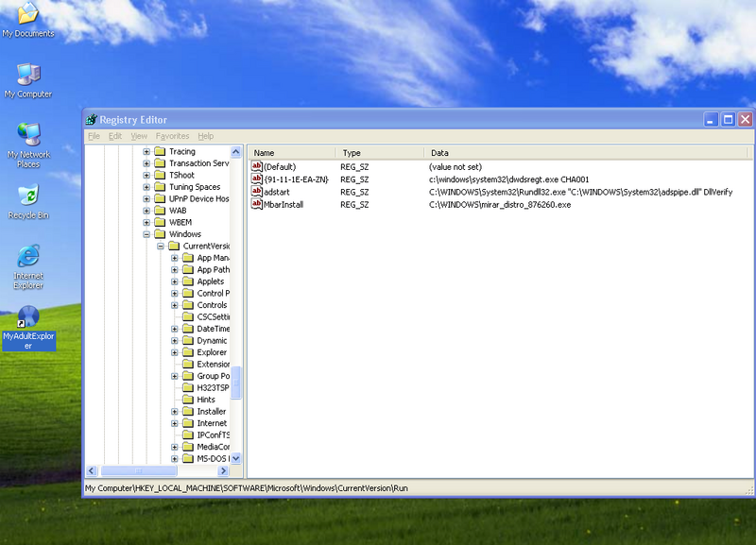Screen dimensions: 756x545
Task: Click the adspipe.dll Rundll32 data cell
Action: click(x=580, y=192)
